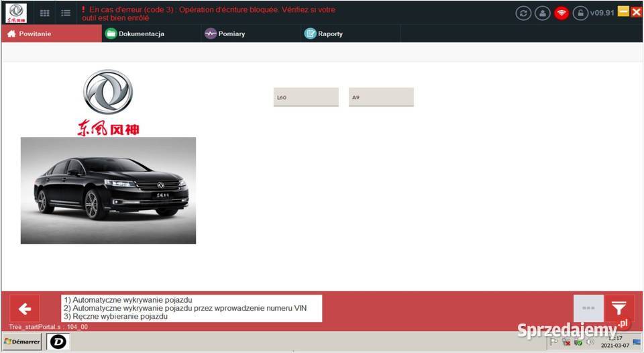This screenshot has height=353, width=644.
Task: Click '3) Ręczne wybieranie pojazdu' text
Action: tap(116, 317)
